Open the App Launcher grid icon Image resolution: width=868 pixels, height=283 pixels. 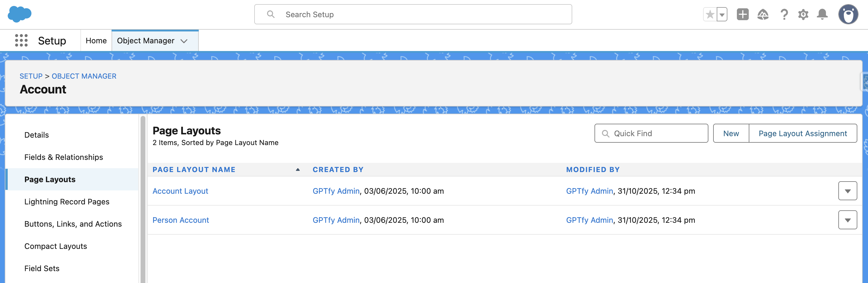coord(21,40)
